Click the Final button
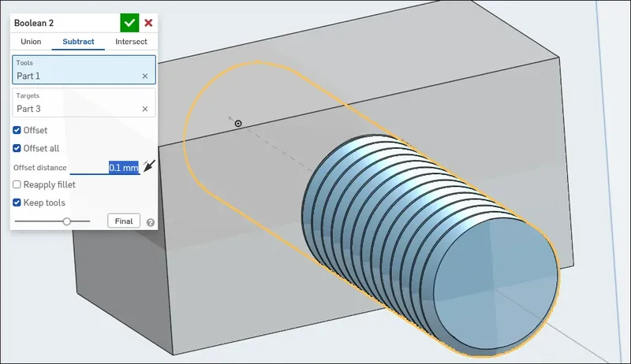Viewport: 631px width, 364px height. tap(124, 221)
